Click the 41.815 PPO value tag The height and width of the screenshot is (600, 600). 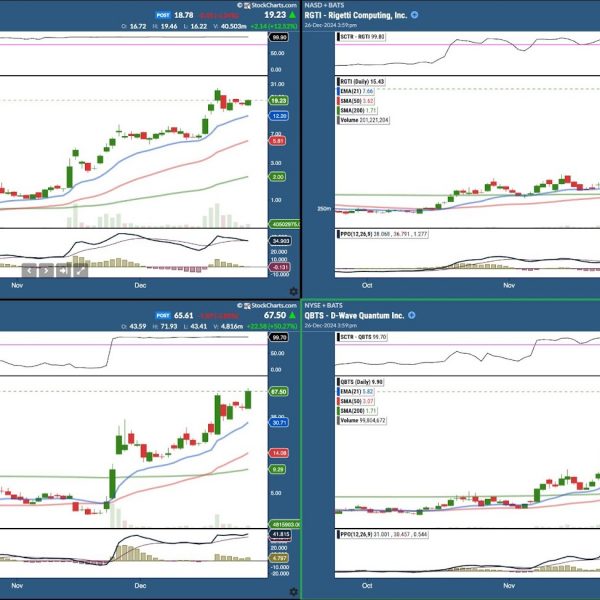click(x=281, y=534)
